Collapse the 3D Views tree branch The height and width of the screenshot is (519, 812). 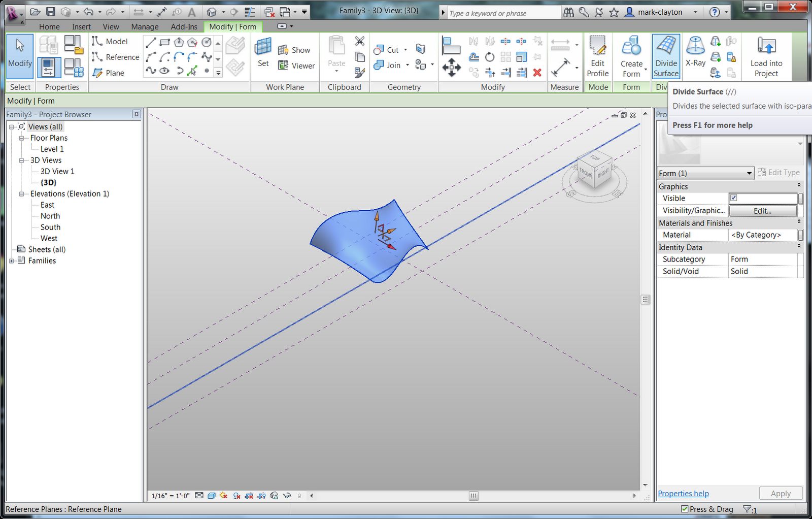(21, 160)
